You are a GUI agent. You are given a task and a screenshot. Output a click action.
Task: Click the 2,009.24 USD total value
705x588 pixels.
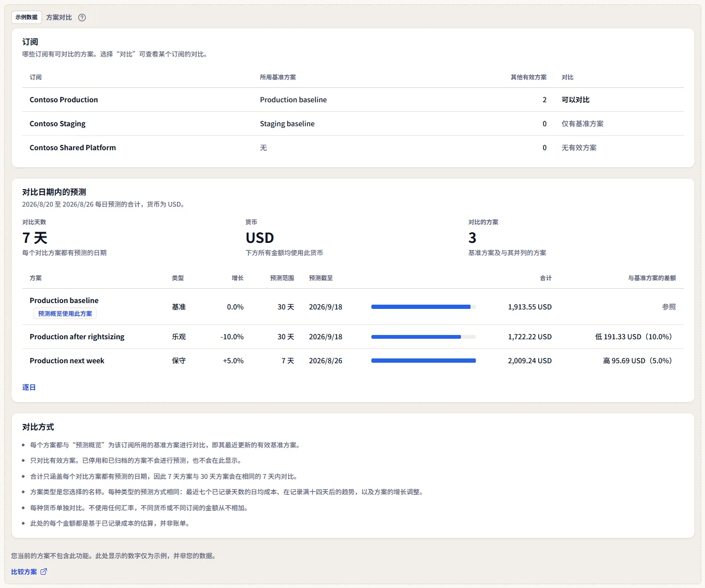point(530,361)
